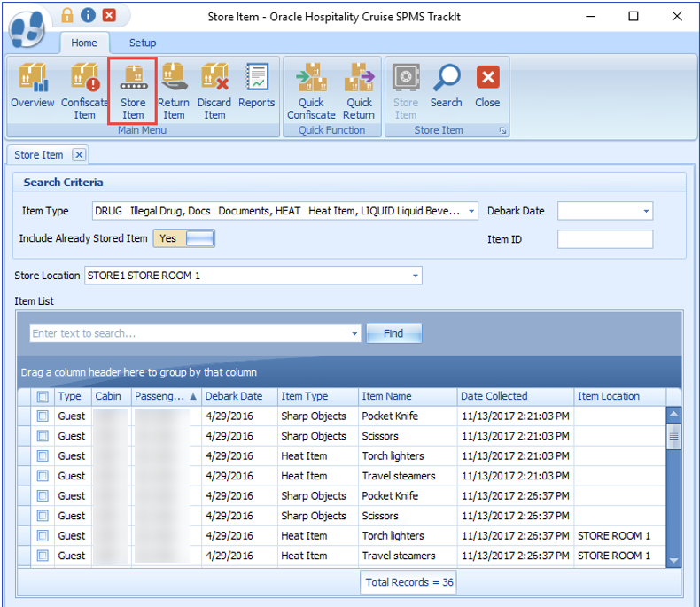Sort by the Item Type column header
The height and width of the screenshot is (607, 700).
click(x=318, y=396)
